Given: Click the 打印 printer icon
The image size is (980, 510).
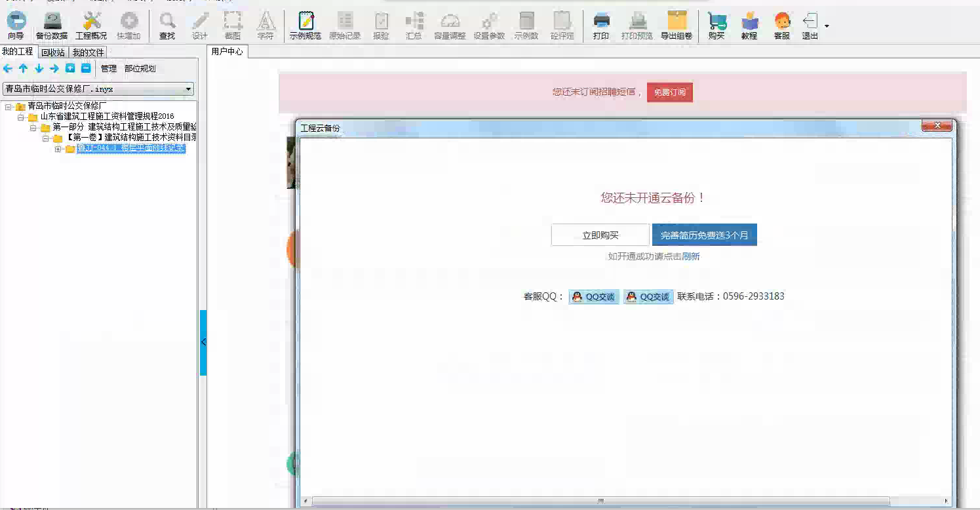Looking at the screenshot, I should pos(601,26).
